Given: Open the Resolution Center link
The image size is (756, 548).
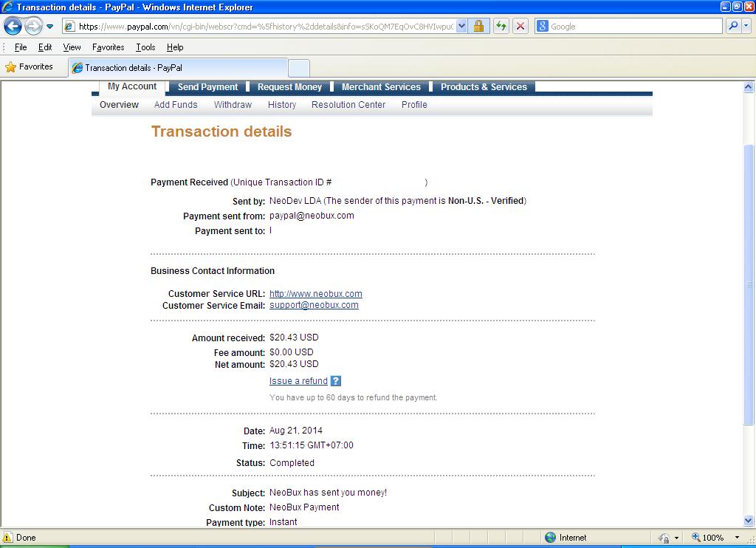Looking at the screenshot, I should pos(348,105).
